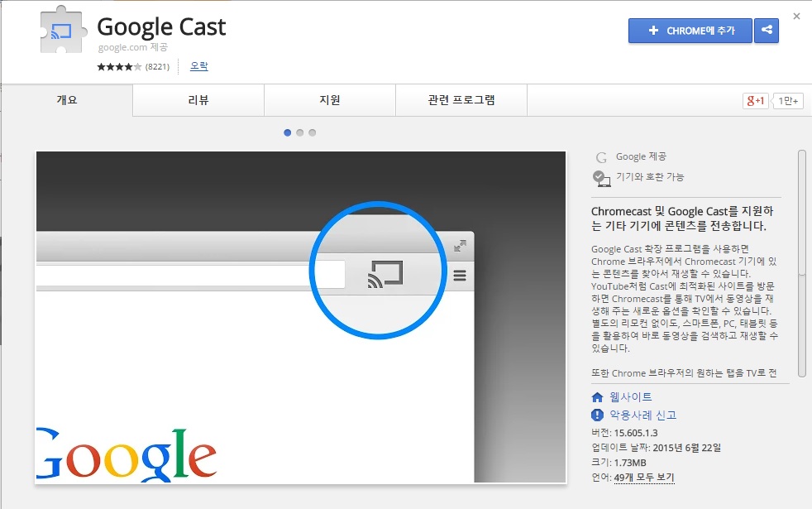812x509 pixels.
Task: Click the 1만+ users badge
Action: pyautogui.click(x=788, y=100)
